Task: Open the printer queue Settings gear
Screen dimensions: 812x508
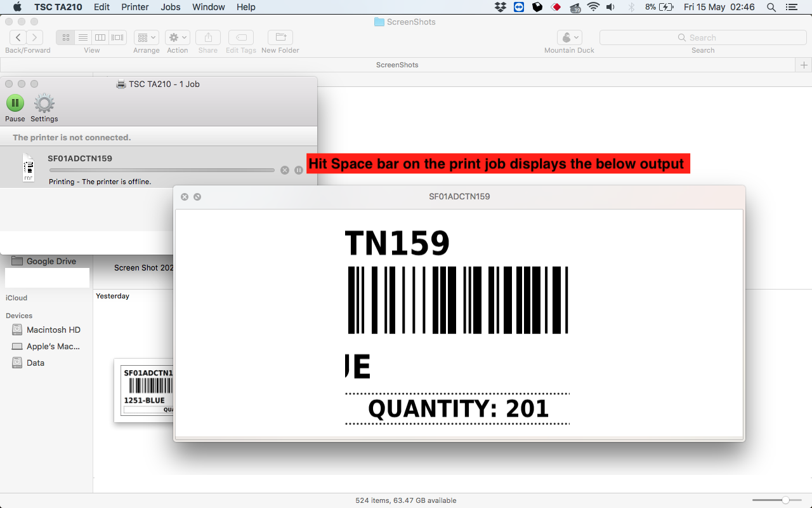Action: click(43, 103)
